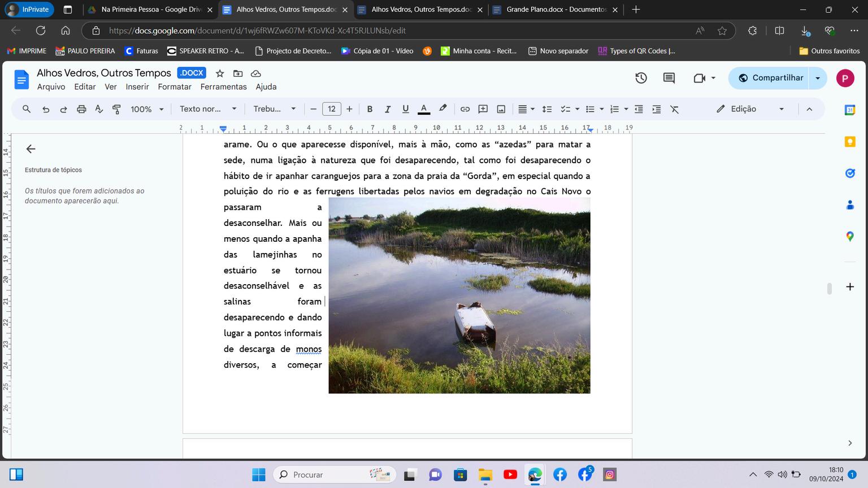Open line and paragraph spacing options
The width and height of the screenshot is (868, 488).
point(547,109)
